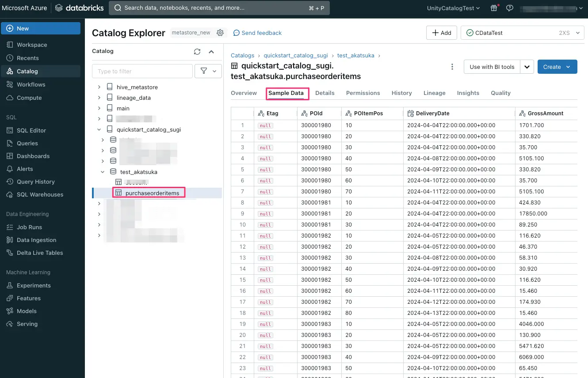Click the Add button
The height and width of the screenshot is (378, 588).
[x=441, y=33]
